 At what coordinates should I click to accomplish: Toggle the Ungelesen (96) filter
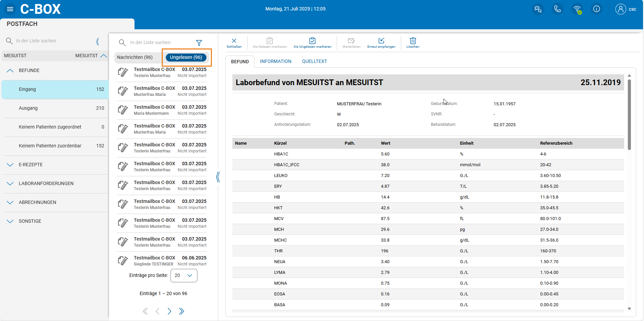(x=186, y=57)
